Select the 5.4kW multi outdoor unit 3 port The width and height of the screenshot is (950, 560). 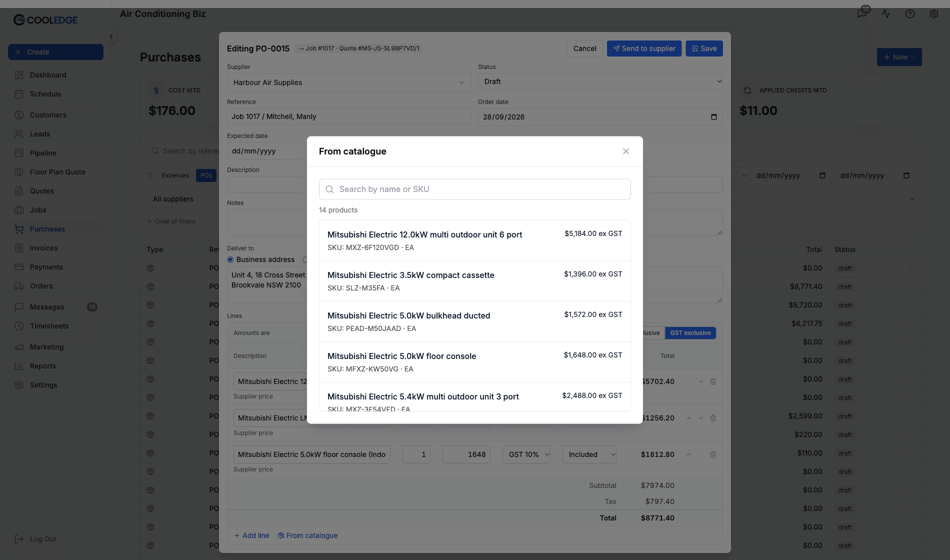474,397
